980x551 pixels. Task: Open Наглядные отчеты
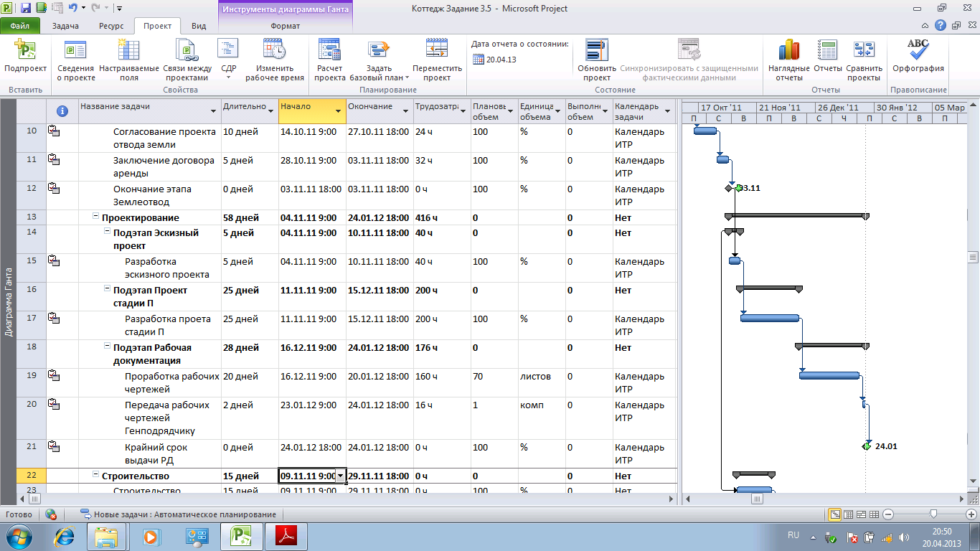789,60
